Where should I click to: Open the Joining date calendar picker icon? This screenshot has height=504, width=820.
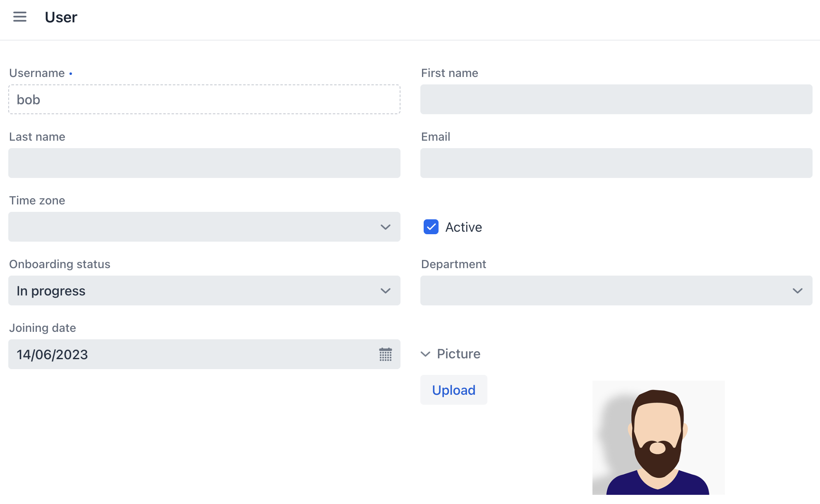385,355
